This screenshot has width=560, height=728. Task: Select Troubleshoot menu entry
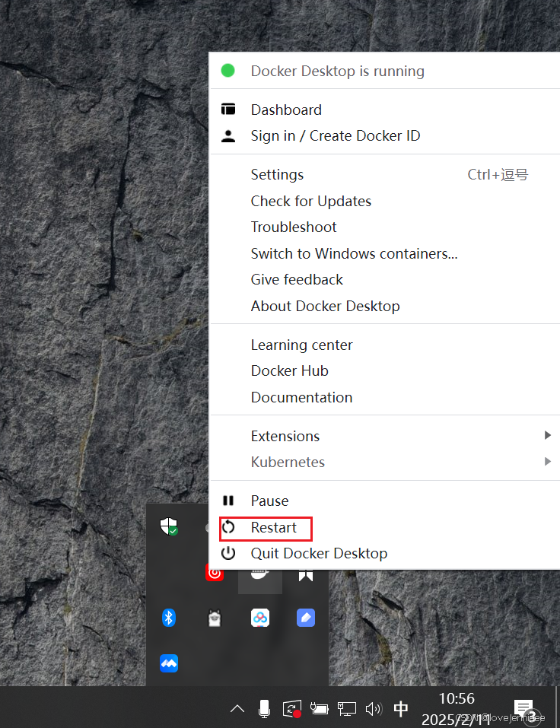[x=384, y=227]
